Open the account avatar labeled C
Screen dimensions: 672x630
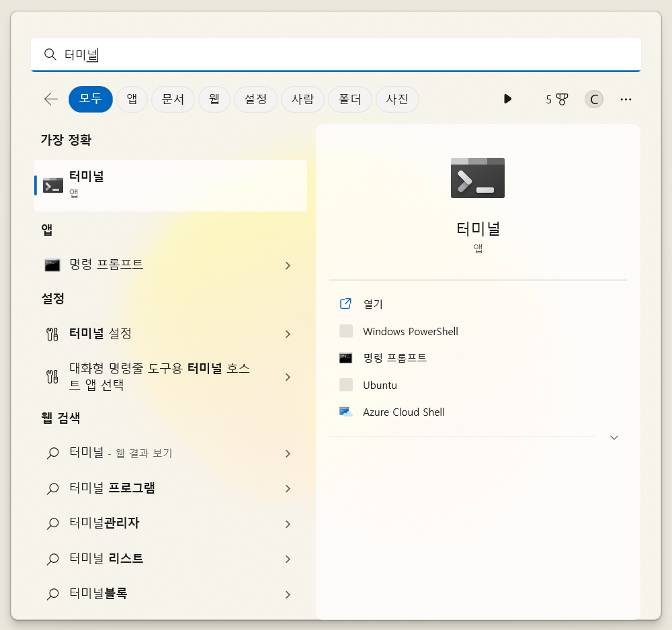[x=593, y=99]
